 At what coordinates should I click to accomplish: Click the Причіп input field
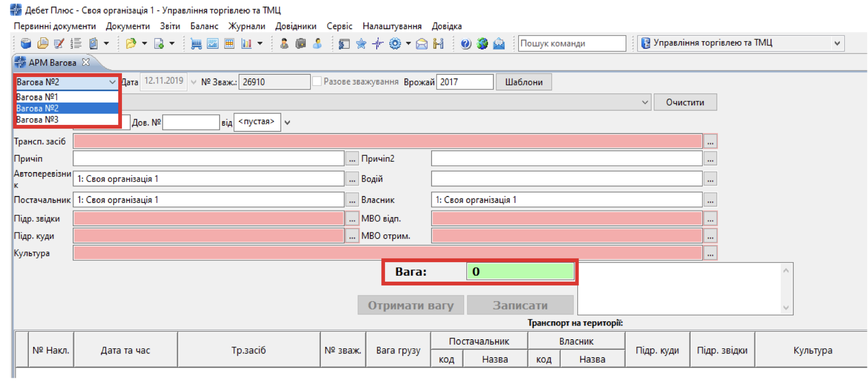[x=209, y=158]
